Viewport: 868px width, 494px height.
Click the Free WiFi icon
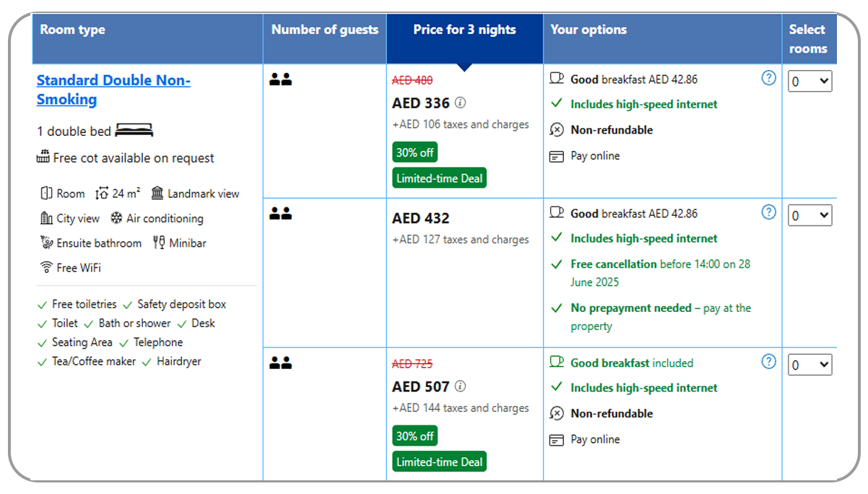(x=45, y=267)
